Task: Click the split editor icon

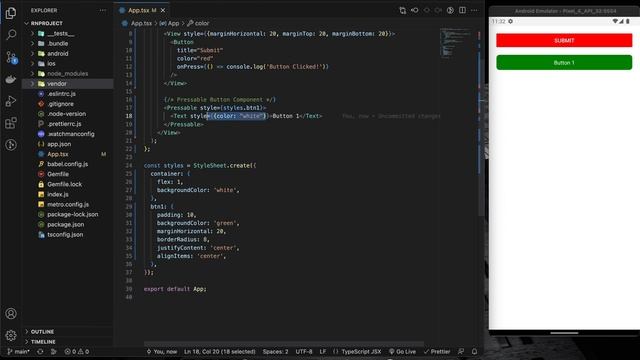Action: [462, 10]
